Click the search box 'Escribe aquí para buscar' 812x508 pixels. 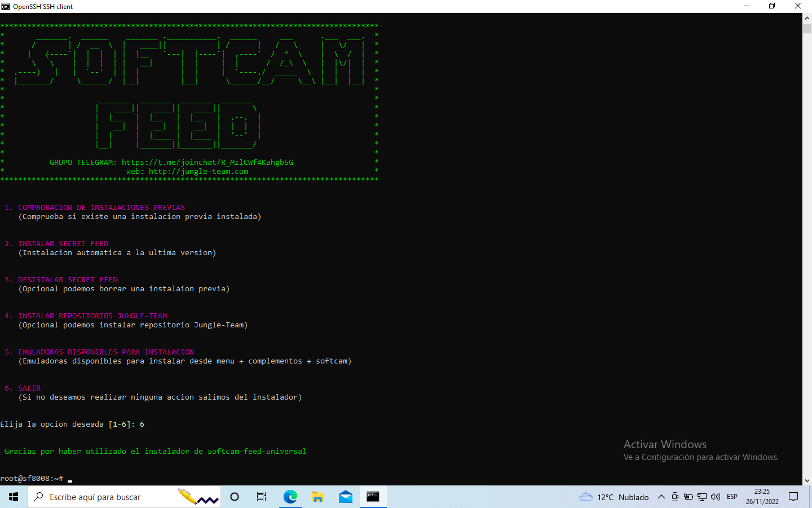101,497
